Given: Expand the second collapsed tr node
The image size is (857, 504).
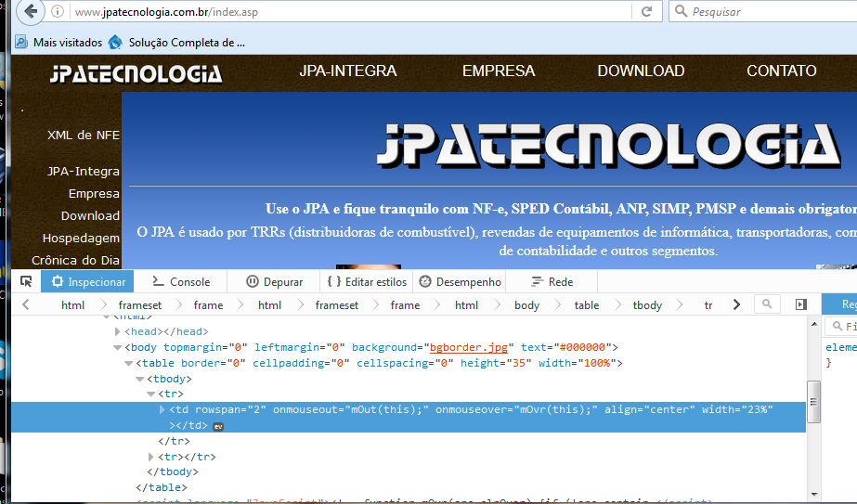Looking at the screenshot, I should (150, 457).
